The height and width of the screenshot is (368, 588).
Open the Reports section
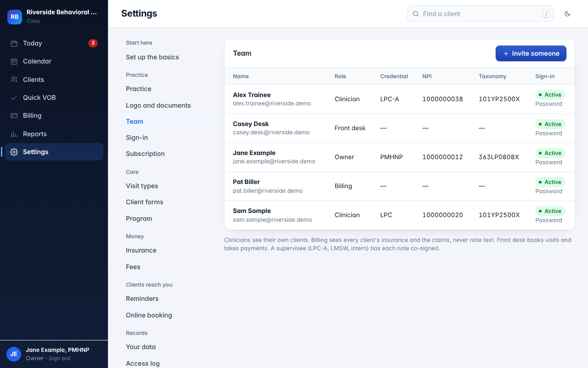pos(54,134)
